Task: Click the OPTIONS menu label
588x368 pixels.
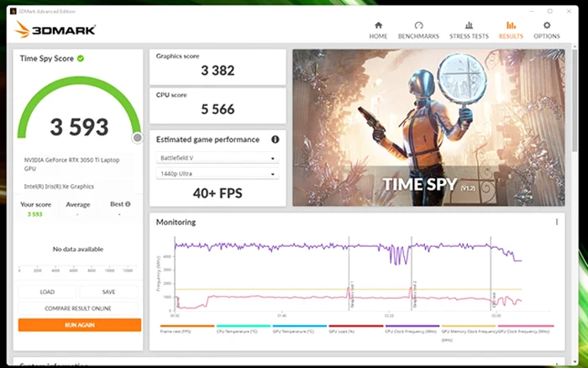Action: (x=547, y=36)
